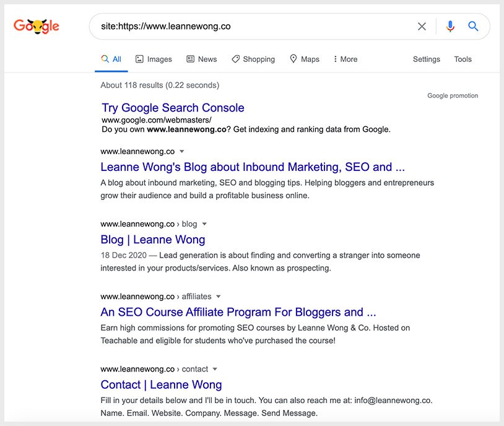
Task: Select the Maps tab
Action: (x=305, y=59)
